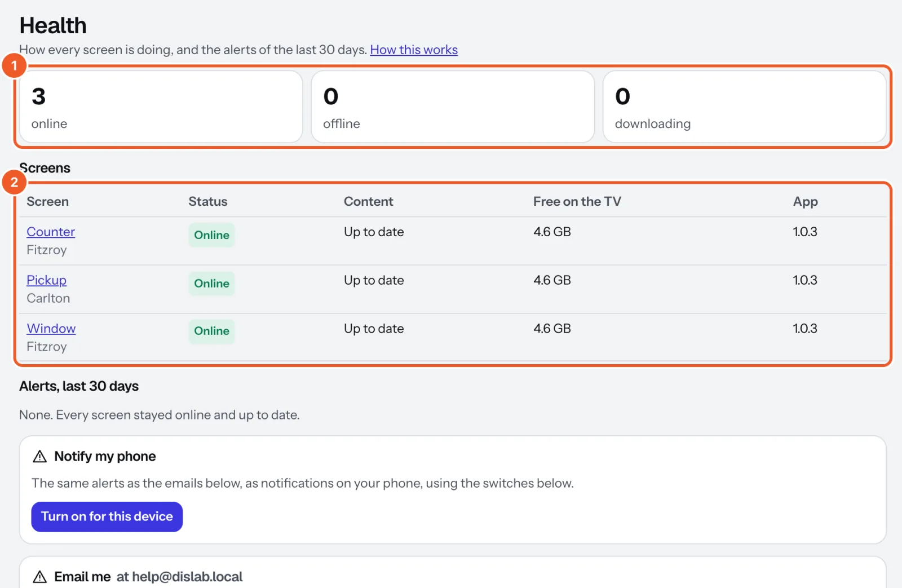Click the Free on the TV column header
The width and height of the screenshot is (902, 588).
(577, 201)
